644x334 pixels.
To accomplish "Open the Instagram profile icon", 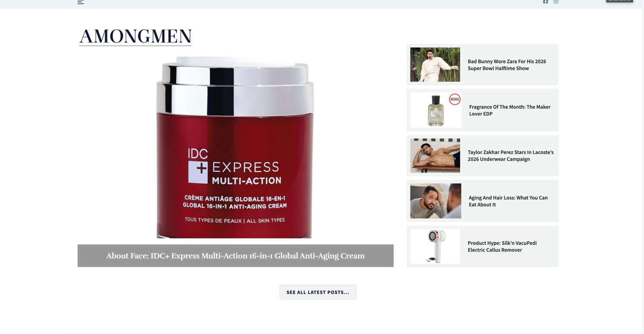I will (556, 2).
